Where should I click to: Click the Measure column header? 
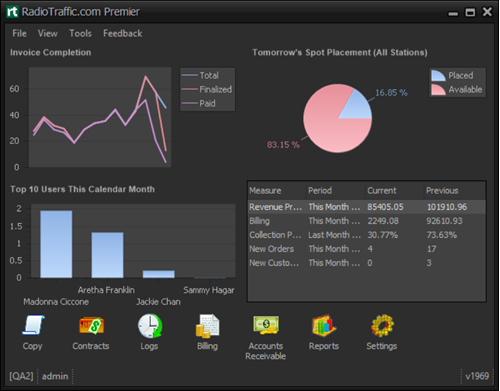point(276,190)
